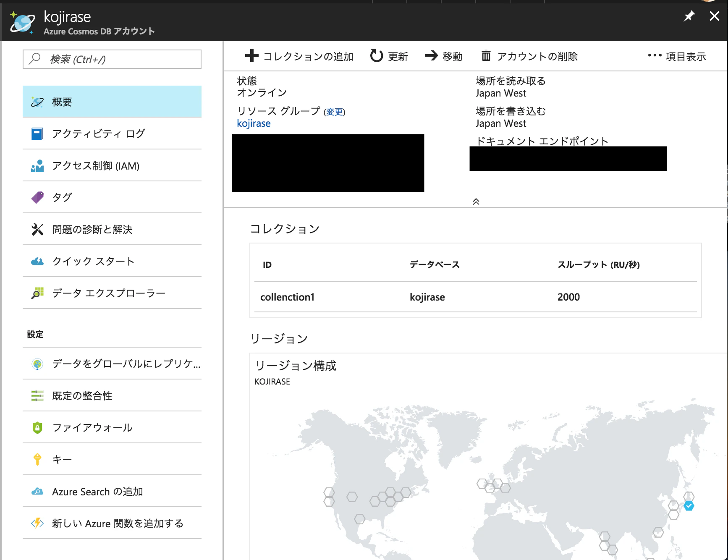Click the three dots ellipsis icon
Screen dimensions: 728x560
coord(655,55)
